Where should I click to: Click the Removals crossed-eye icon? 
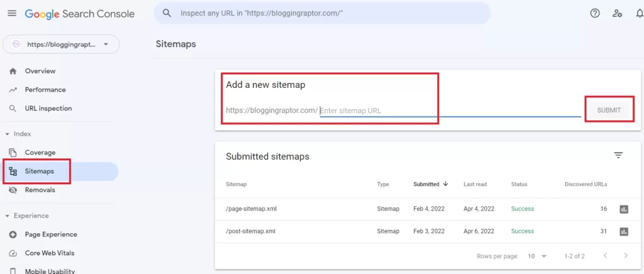coord(13,190)
